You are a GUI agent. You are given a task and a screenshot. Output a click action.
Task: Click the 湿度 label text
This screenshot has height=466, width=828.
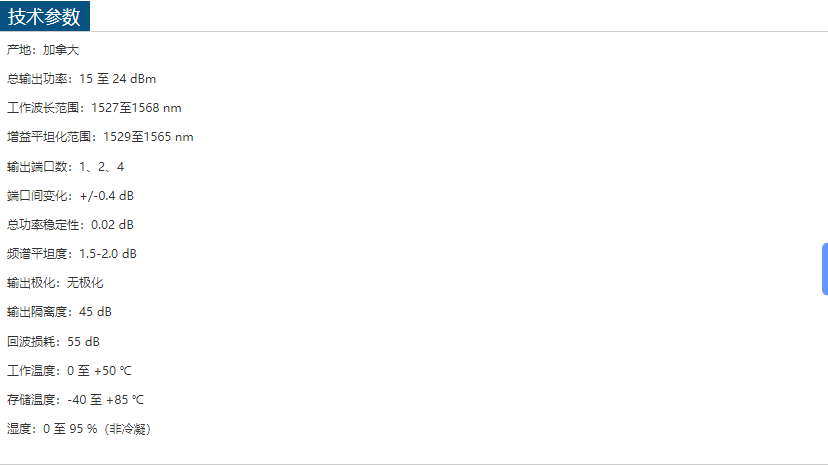[19, 429]
